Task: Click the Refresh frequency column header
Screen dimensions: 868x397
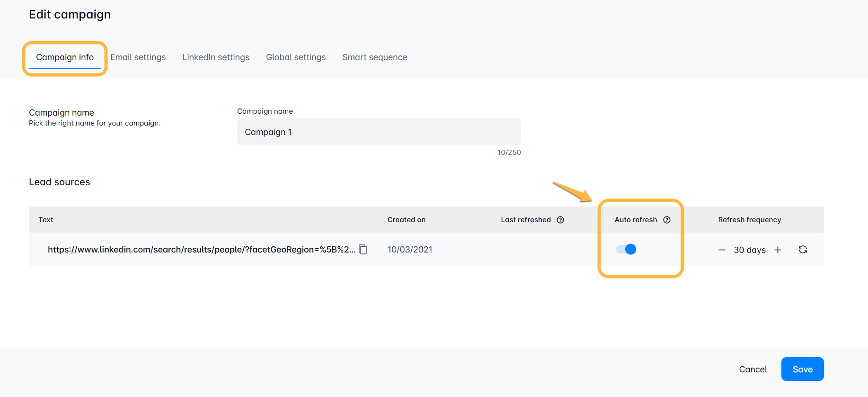Action: (x=749, y=220)
